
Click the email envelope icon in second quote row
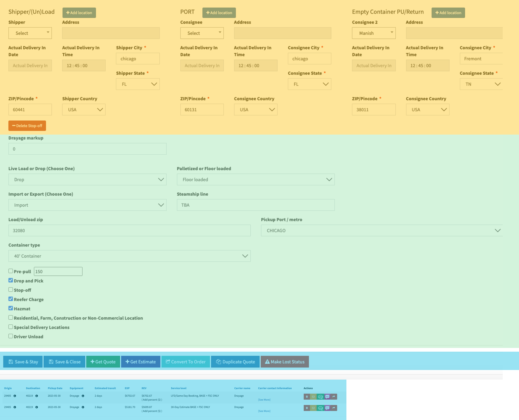(313, 408)
